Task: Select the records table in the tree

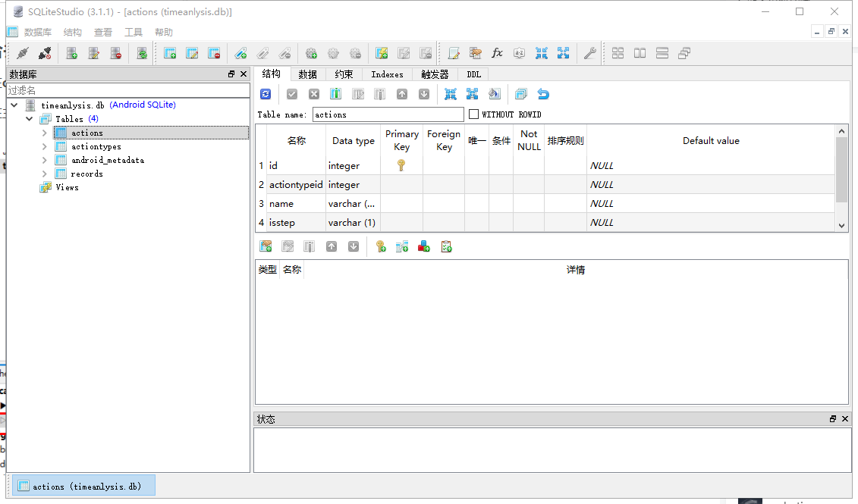Action: 86,174
